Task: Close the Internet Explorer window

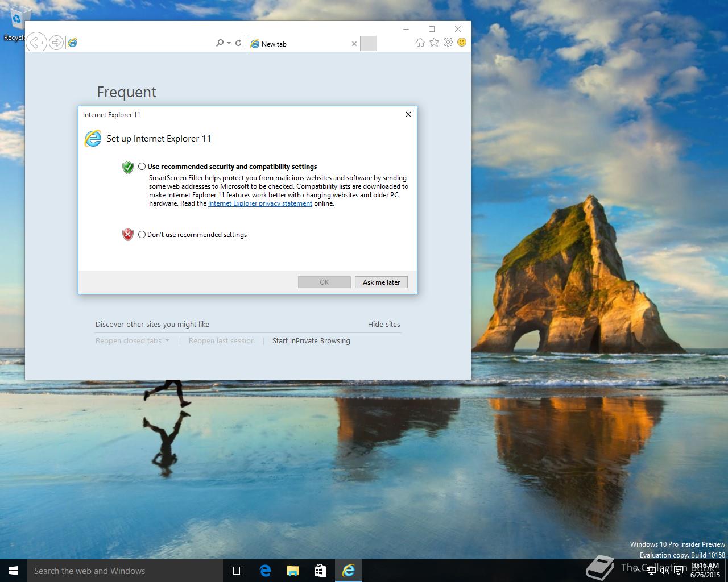Action: click(458, 29)
